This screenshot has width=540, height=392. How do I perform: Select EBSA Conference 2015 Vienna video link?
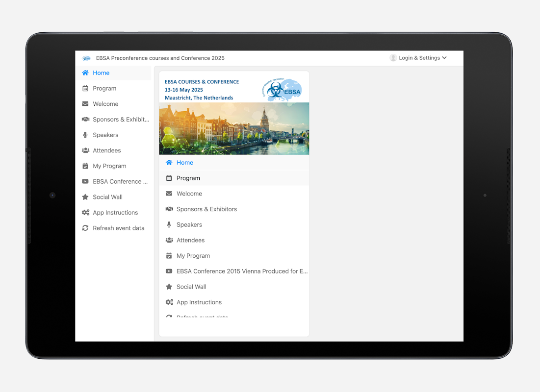click(234, 271)
